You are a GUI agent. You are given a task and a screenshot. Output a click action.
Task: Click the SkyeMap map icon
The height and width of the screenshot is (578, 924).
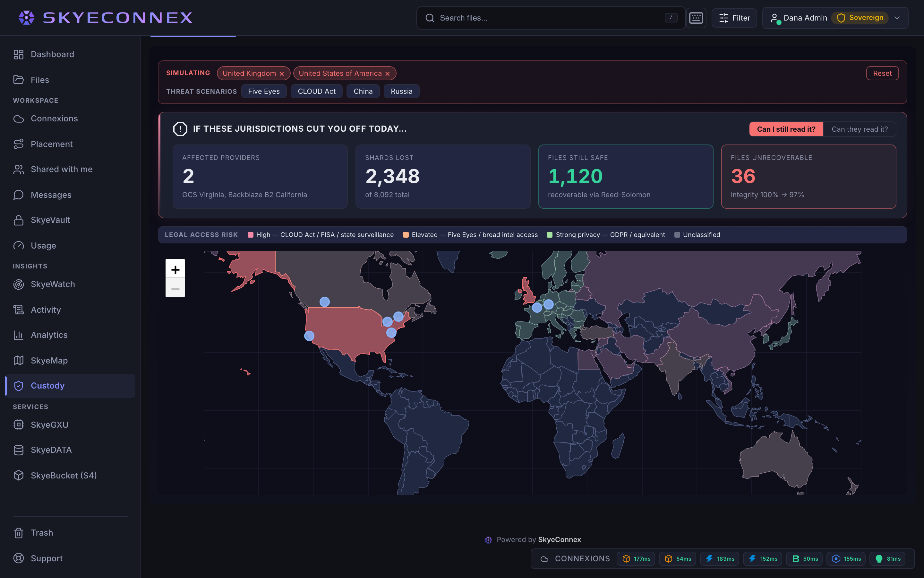point(18,361)
